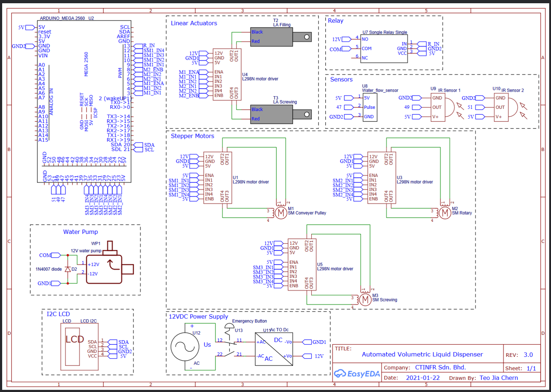
Task: Click the Black wire label on LA Filling
Action: [257, 32]
